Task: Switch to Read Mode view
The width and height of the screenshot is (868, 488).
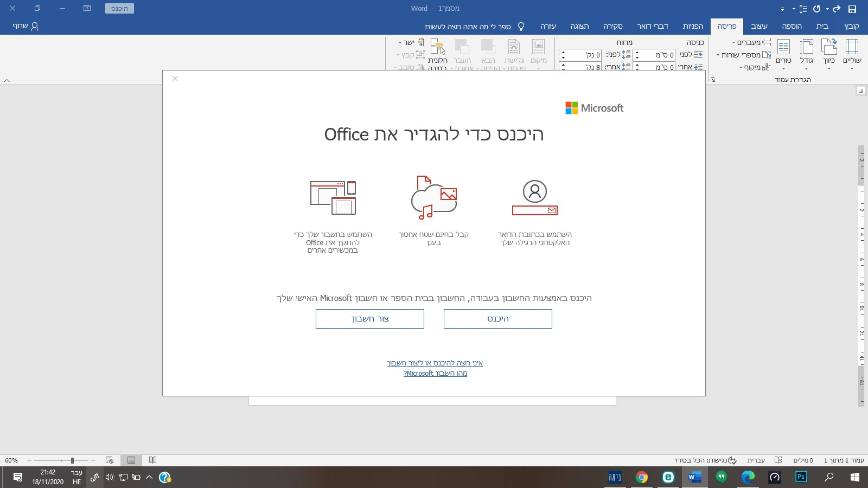Action: point(152,460)
